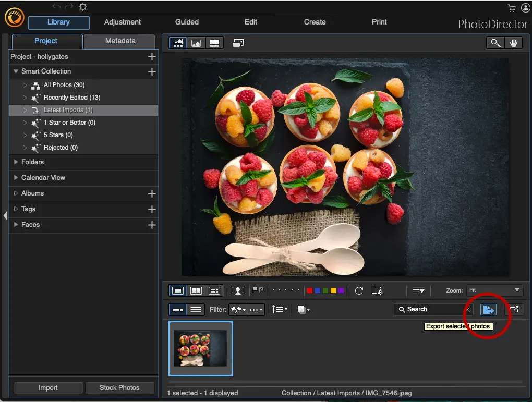Select the face tagging icon
The height and width of the screenshot is (402, 532).
coord(238,290)
